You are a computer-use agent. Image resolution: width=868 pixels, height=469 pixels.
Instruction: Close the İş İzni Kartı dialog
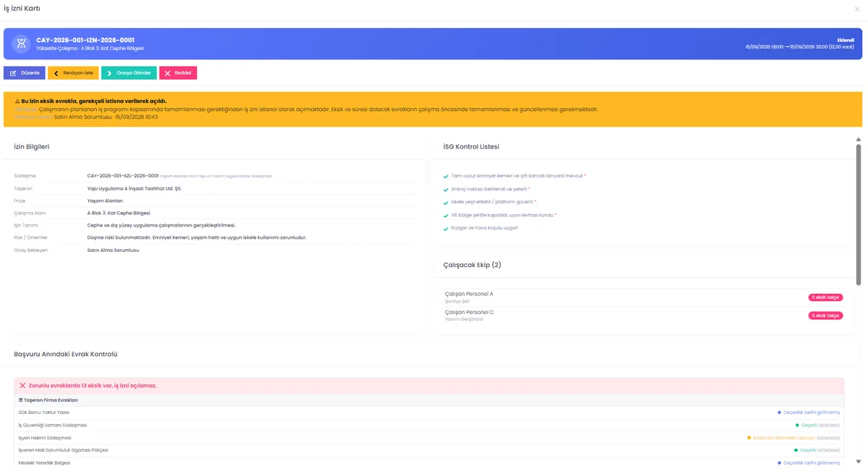point(858,9)
